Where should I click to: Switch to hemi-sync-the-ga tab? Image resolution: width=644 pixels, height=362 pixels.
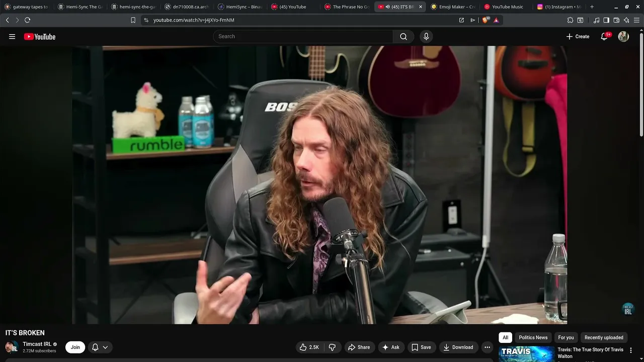134,7
